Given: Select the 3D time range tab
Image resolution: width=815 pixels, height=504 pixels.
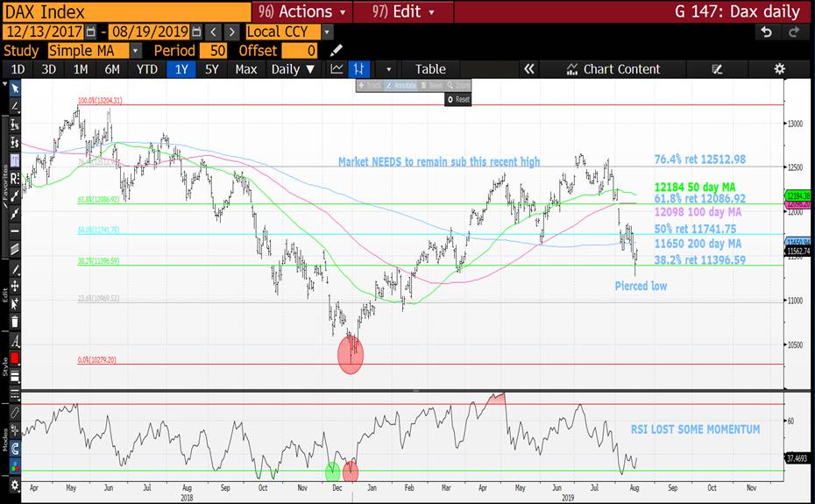Looking at the screenshot, I should (49, 69).
